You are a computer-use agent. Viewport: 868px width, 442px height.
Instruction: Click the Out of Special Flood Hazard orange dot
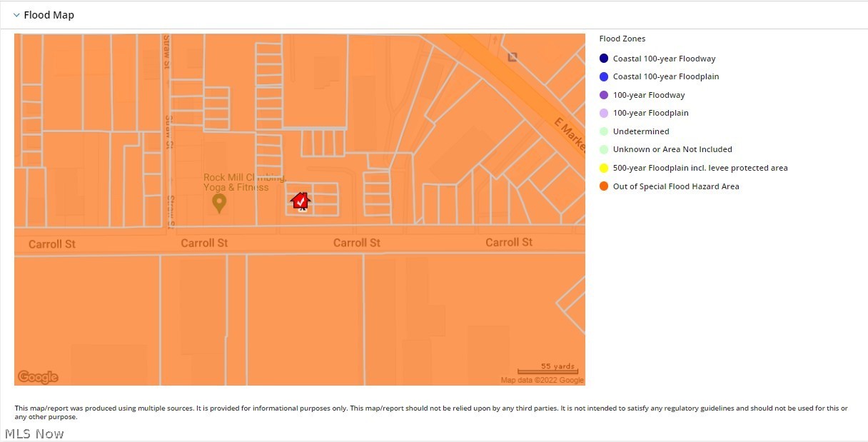click(x=604, y=186)
